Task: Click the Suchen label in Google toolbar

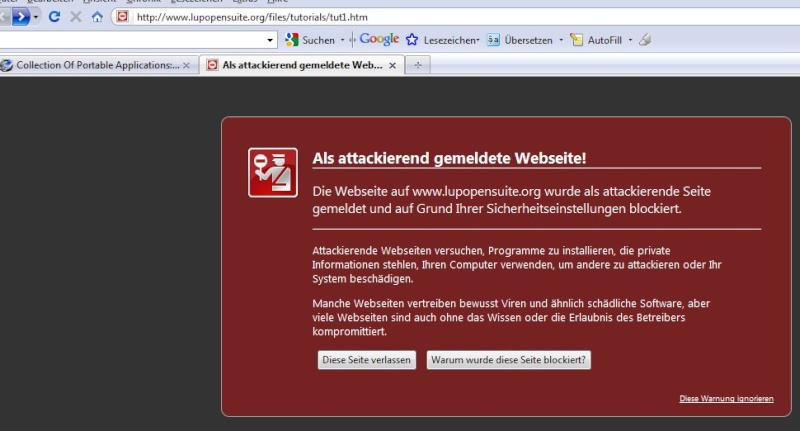Action: pyautogui.click(x=318, y=40)
